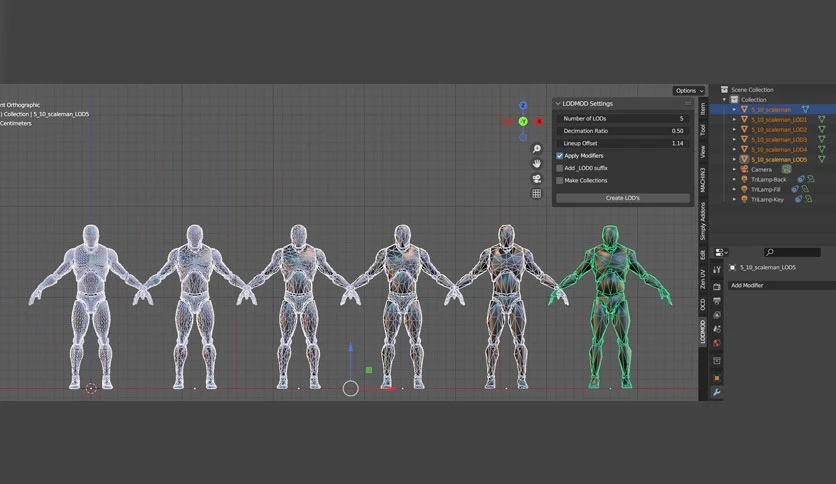Click the blue Z axis on the navigation gizmo
The height and width of the screenshot is (484, 836).
(x=523, y=106)
